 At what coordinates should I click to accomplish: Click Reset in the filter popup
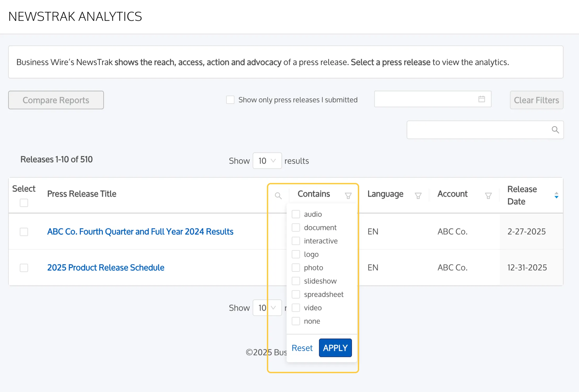pos(302,348)
